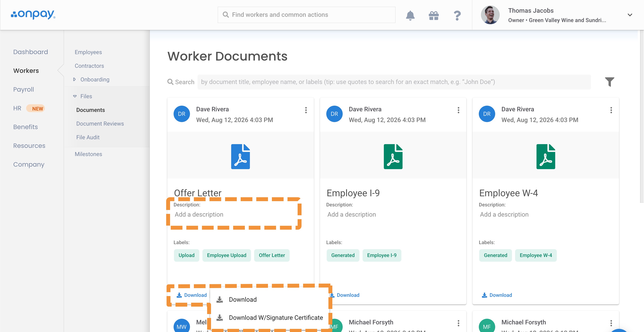This screenshot has width=644, height=332.
Task: Download the Employee I-9 document
Action: (x=345, y=295)
